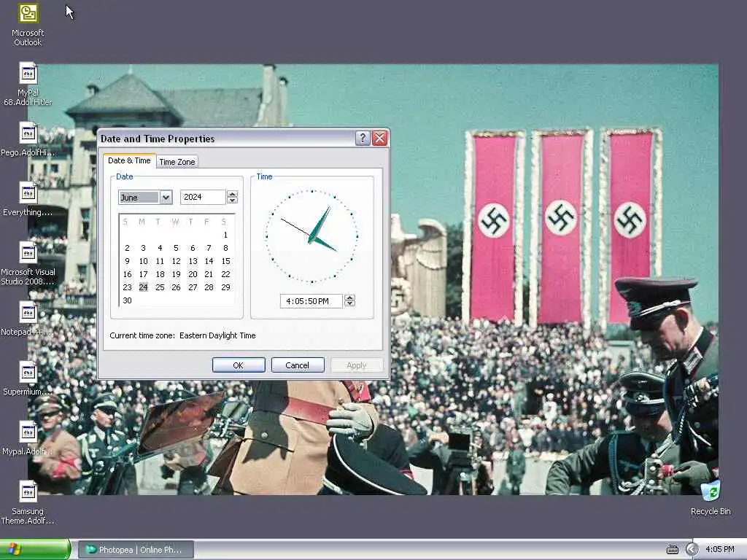Click the year field showing 2024
747x560 pixels.
(x=203, y=197)
